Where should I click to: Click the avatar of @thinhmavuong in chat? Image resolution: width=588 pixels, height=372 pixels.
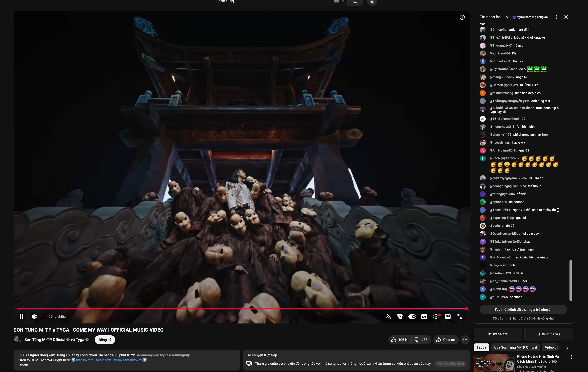click(483, 93)
